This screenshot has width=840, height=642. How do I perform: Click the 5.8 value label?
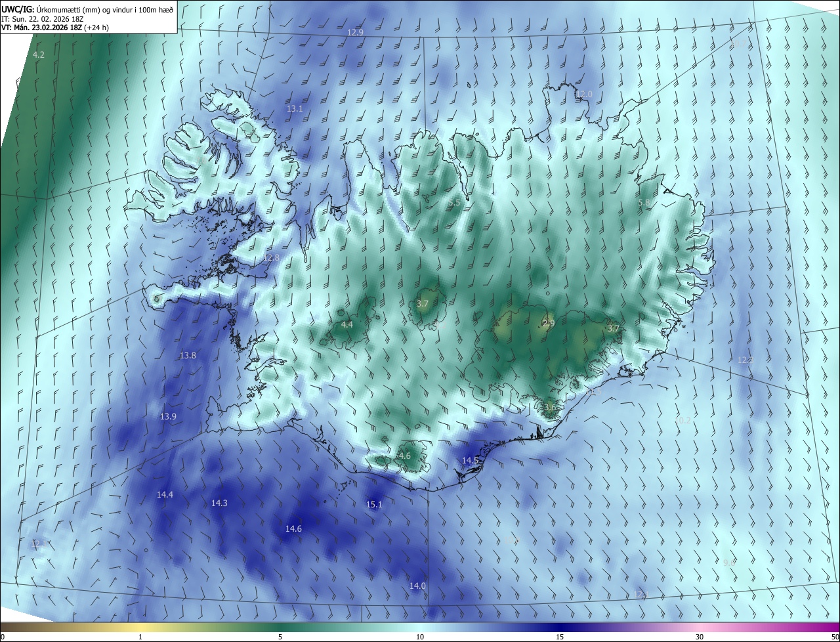click(644, 203)
